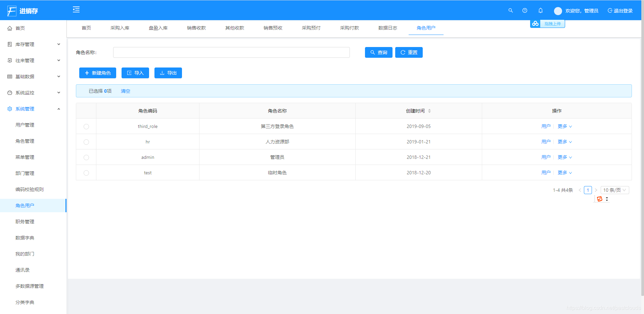Open 更多 dropdown for hr row
Viewport: 644px width, 314px height.
click(565, 142)
